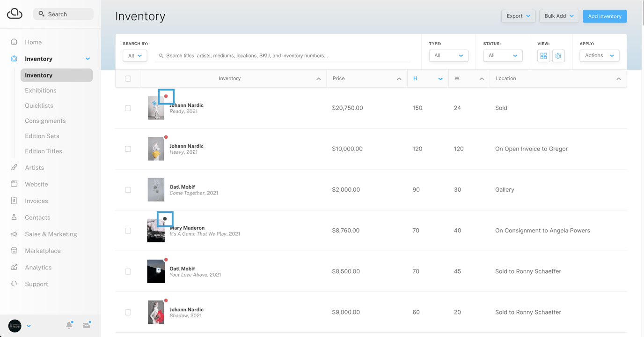Open the Bulk Add menu button

559,15
